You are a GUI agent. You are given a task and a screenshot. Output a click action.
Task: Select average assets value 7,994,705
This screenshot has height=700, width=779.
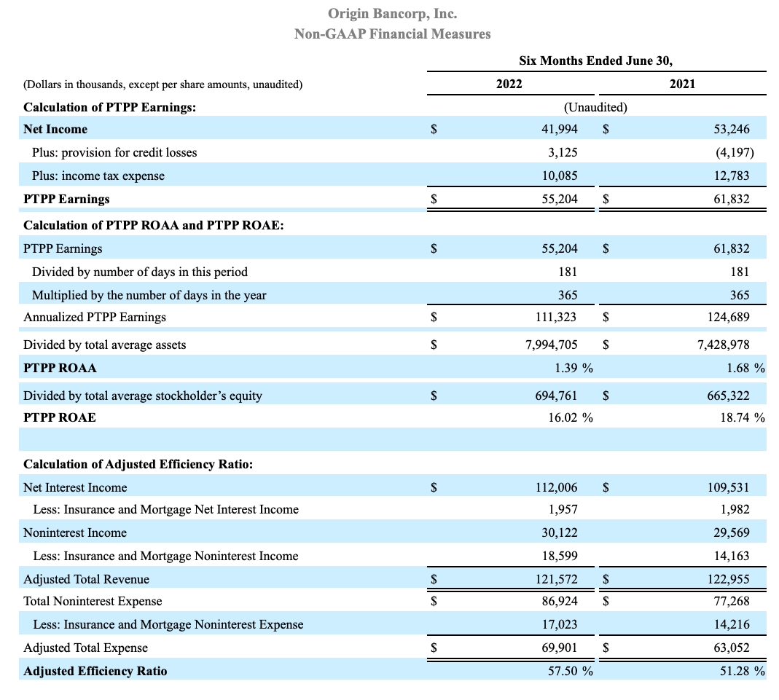coord(552,345)
